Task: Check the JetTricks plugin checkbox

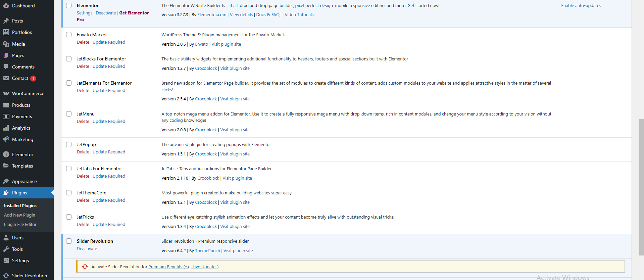Action: [69, 217]
